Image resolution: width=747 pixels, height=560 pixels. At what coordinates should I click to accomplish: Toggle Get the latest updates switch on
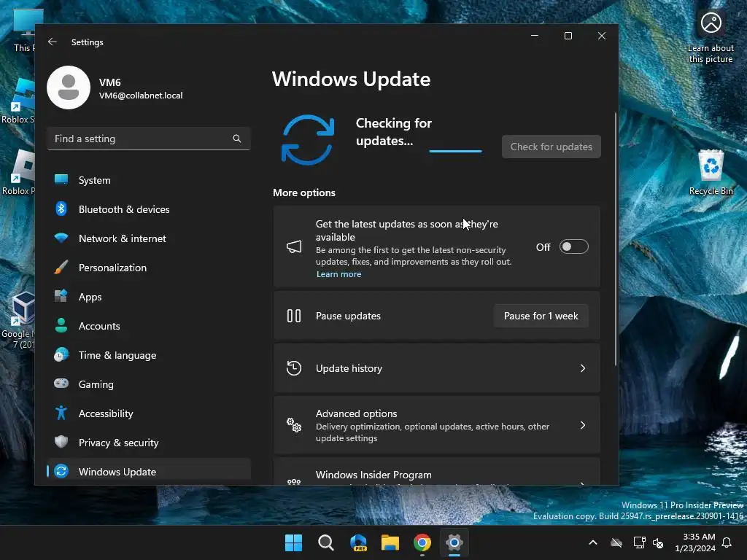pyautogui.click(x=573, y=246)
